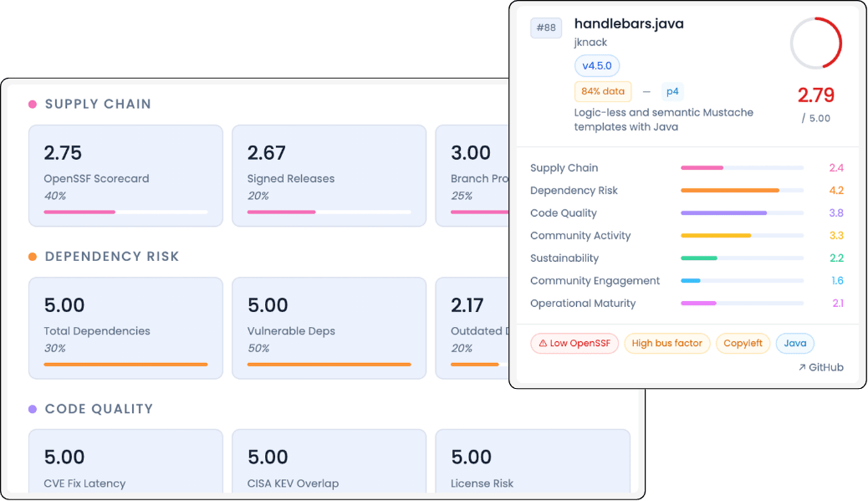Click the #88 rank badge
Viewport: 868px width, 501px height.
click(x=545, y=28)
